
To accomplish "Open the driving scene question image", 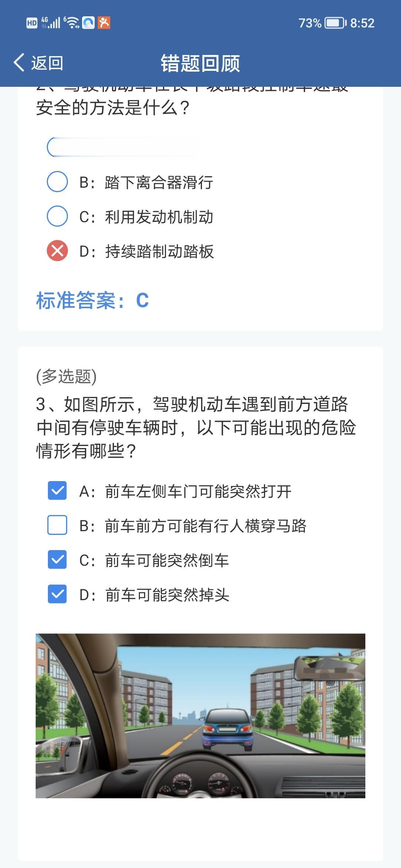I will click(200, 716).
